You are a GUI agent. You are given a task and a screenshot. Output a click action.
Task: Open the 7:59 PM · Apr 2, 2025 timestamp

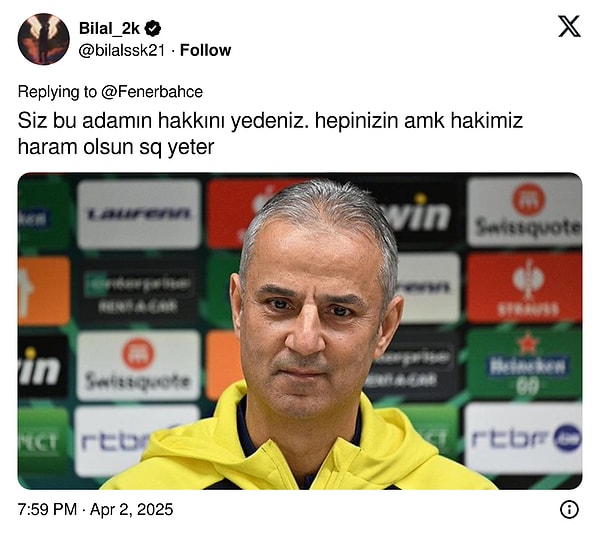[x=95, y=509]
